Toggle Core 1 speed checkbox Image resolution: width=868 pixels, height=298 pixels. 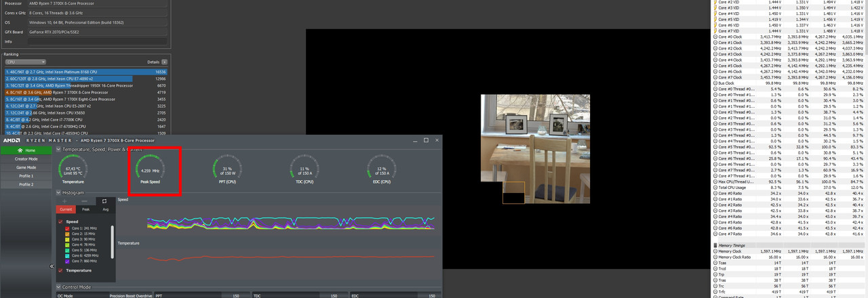[68, 228]
